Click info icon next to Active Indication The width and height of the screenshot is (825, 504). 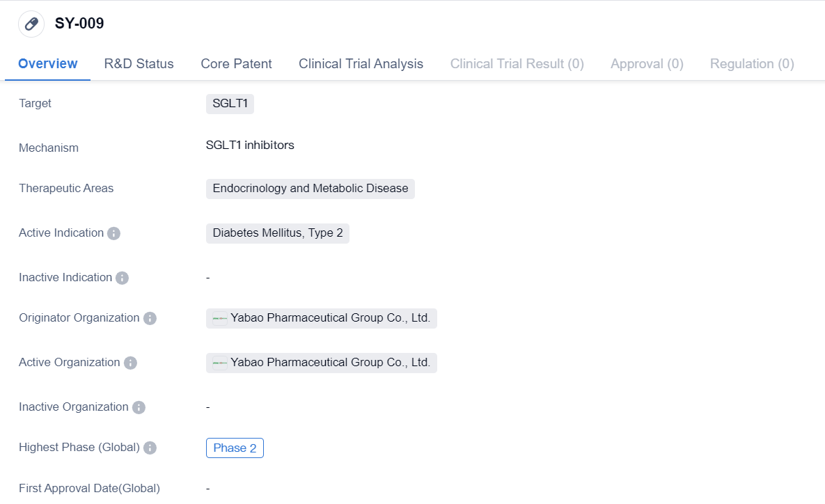pyautogui.click(x=114, y=233)
